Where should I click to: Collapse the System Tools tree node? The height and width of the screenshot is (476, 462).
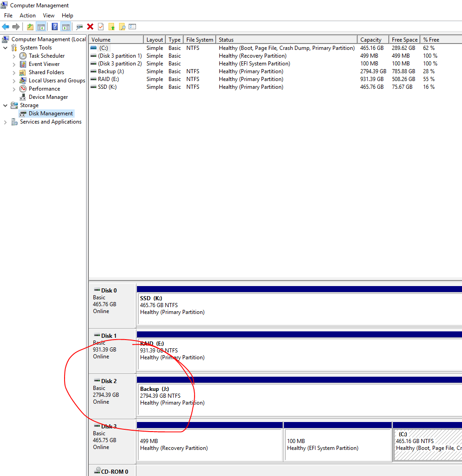5,48
